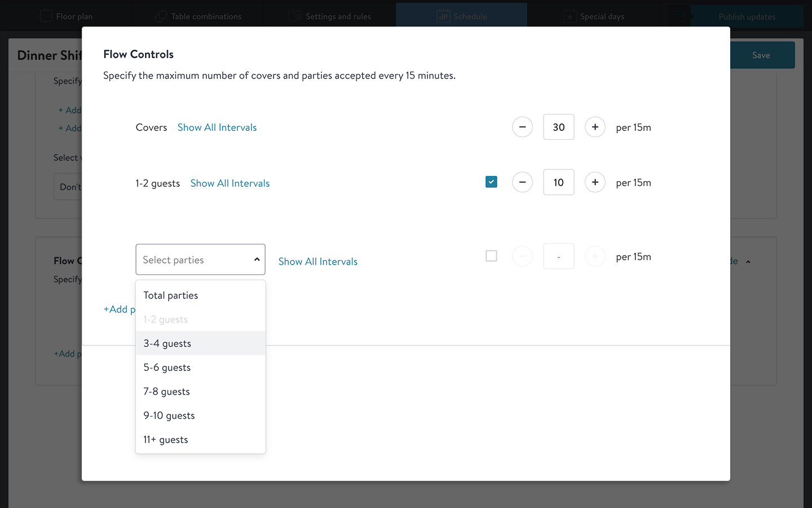Show all intervals for 1-2 guests
Viewport: 812px width, 508px height.
click(230, 183)
